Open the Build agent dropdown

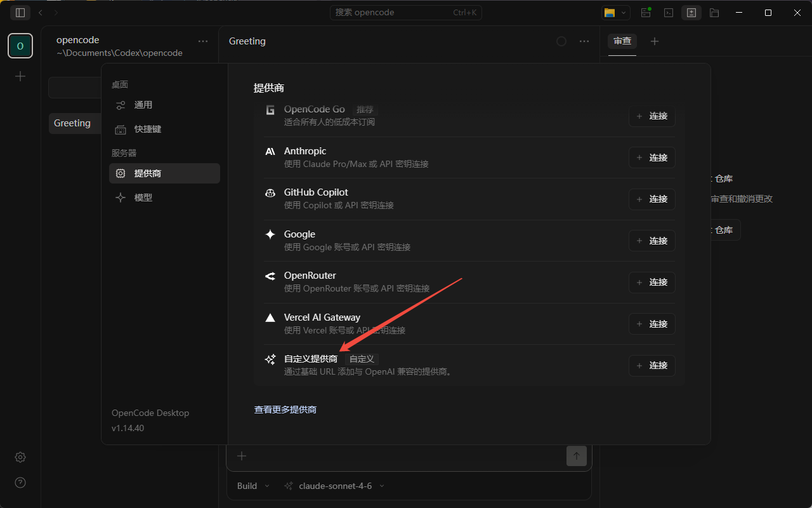(x=253, y=486)
